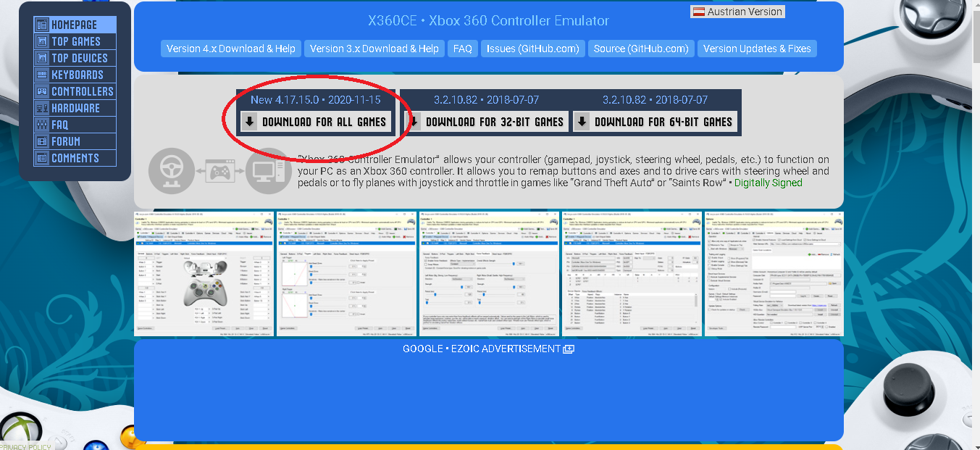Click the Controllers icon in sidebar
Viewport: 980px width, 450px height.
(x=42, y=91)
